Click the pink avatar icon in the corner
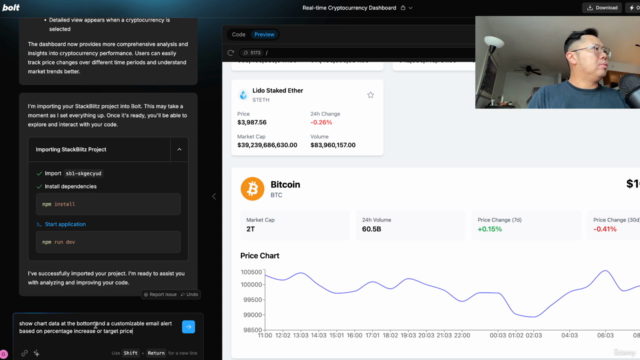This screenshot has width=640, height=360. coord(4,354)
